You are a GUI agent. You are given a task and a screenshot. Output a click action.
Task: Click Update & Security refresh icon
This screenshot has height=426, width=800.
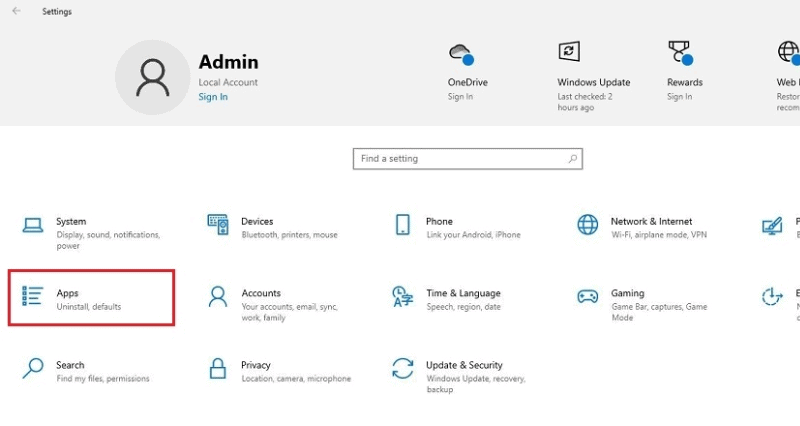pos(403,369)
